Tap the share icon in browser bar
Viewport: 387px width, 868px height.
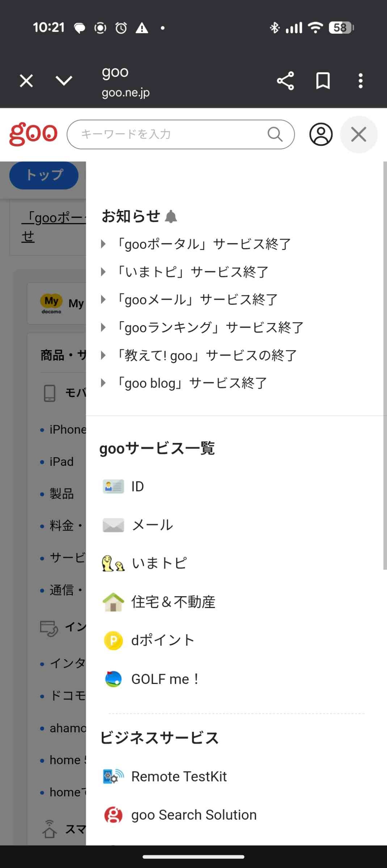click(285, 81)
